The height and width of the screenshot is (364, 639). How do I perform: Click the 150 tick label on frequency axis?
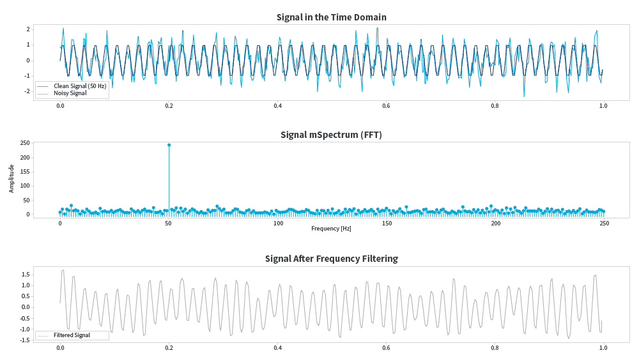pos(387,224)
